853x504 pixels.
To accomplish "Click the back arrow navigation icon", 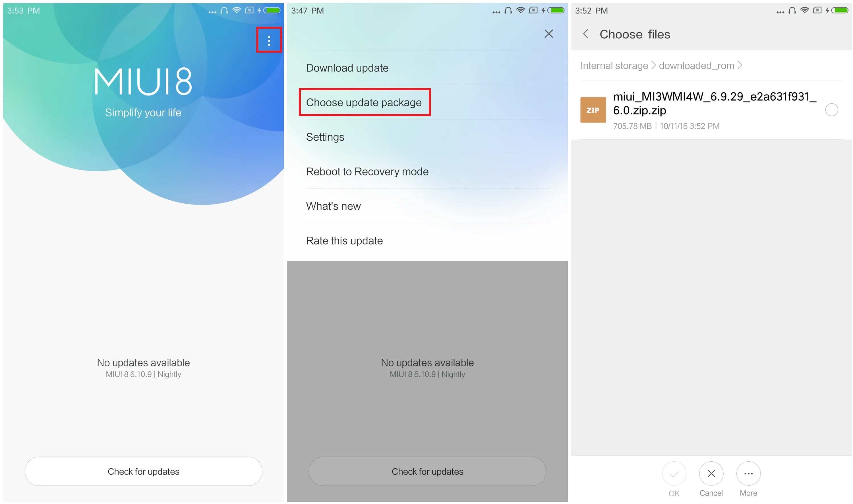I will 581,33.
